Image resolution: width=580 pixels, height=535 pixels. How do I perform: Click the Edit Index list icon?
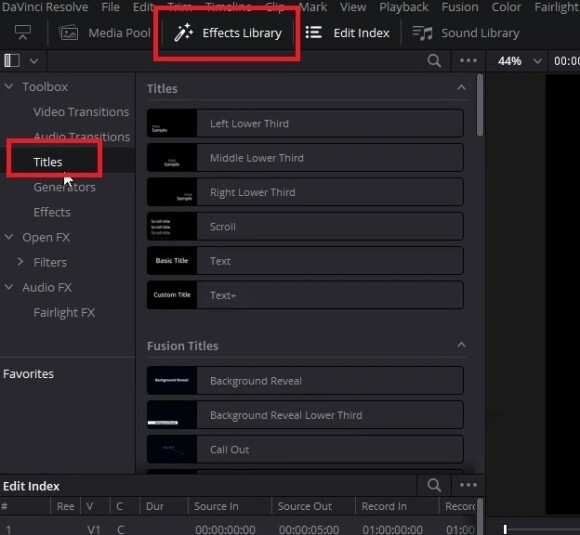click(x=313, y=33)
